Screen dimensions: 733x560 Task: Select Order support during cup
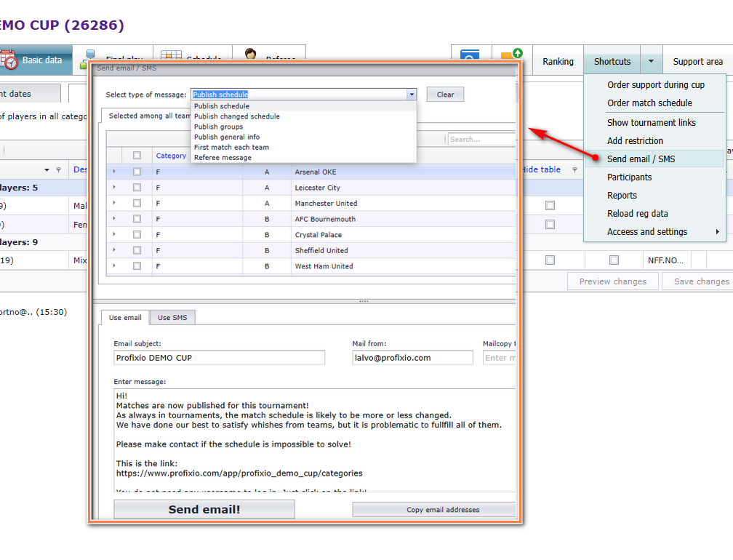click(x=654, y=84)
